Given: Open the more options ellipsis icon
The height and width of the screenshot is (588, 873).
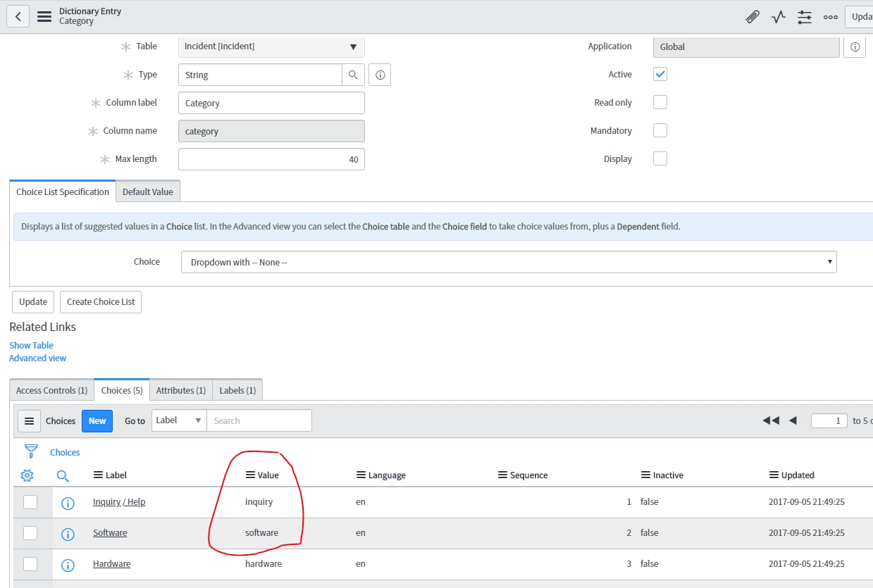Looking at the screenshot, I should 831,16.
